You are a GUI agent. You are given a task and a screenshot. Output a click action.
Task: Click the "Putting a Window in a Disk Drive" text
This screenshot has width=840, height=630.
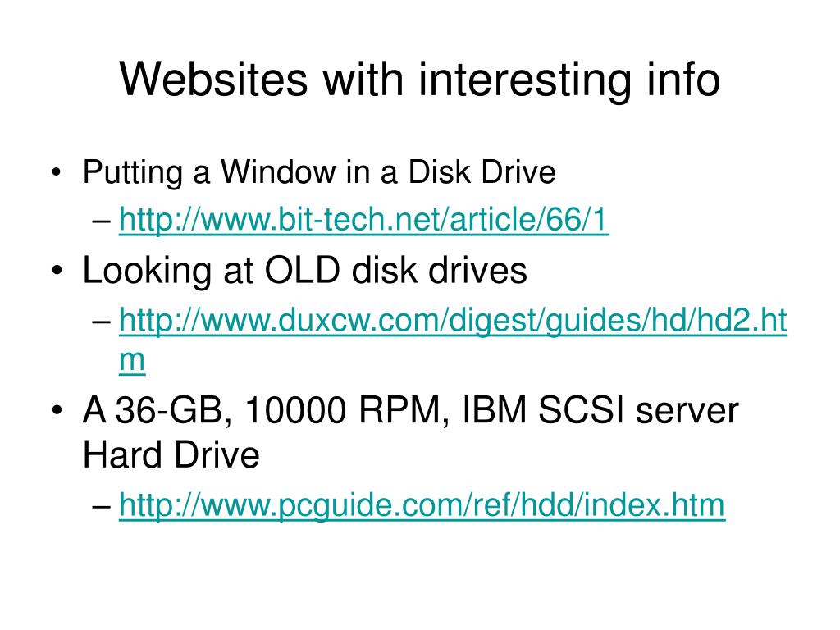(x=319, y=172)
